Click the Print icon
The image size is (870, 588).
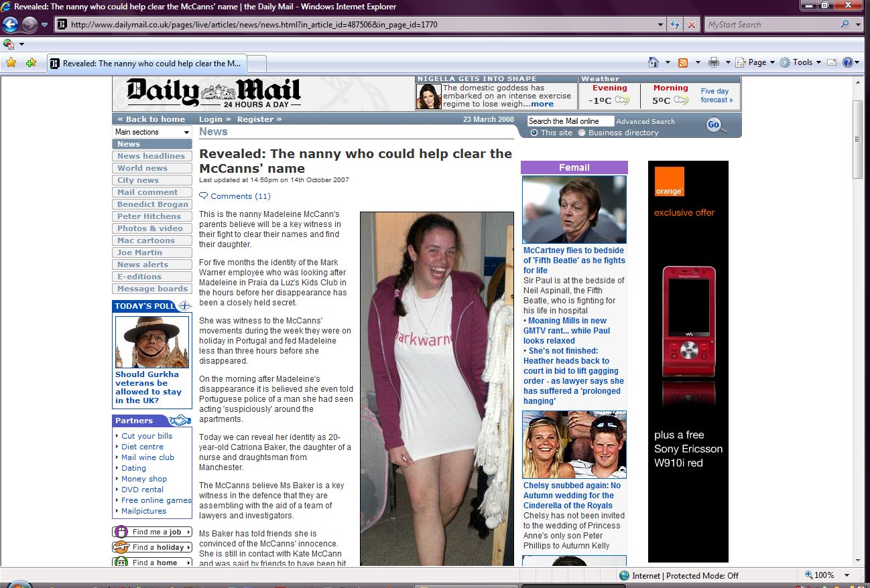714,62
